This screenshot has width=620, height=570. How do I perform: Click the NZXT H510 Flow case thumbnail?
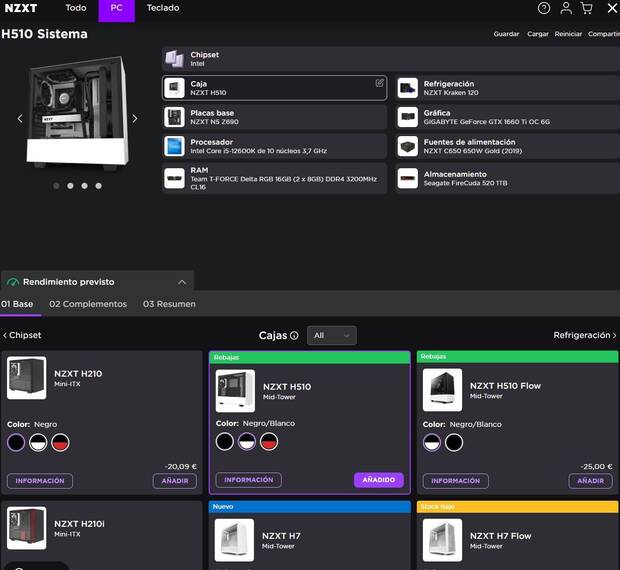pos(442,390)
